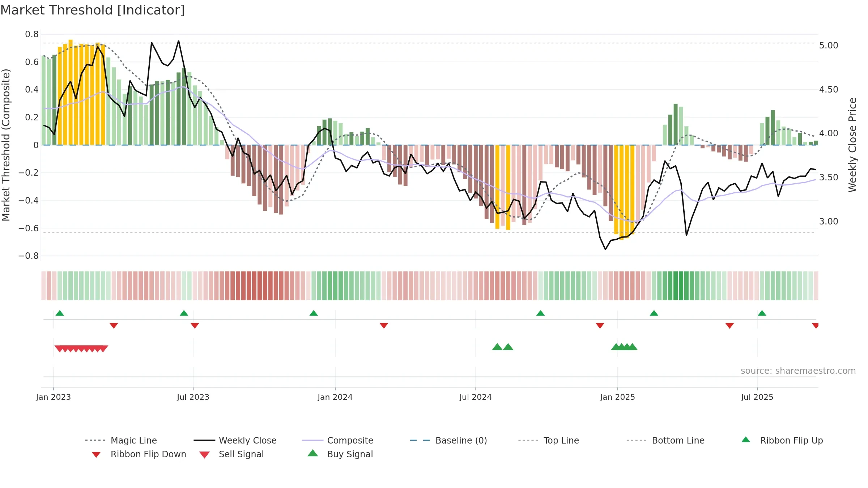
Task: Toggle the Sell Signal legend entry
Action: [231, 454]
